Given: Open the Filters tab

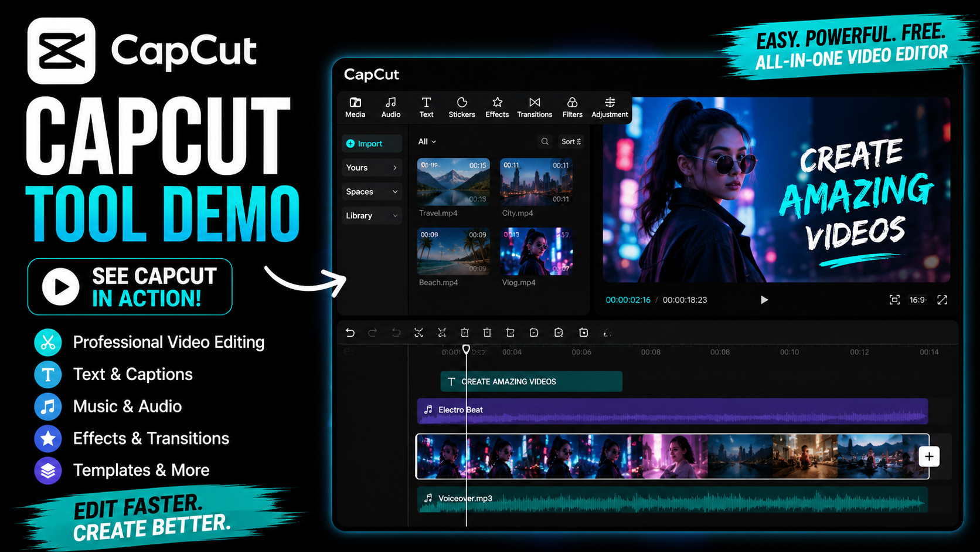Looking at the screenshot, I should [573, 107].
